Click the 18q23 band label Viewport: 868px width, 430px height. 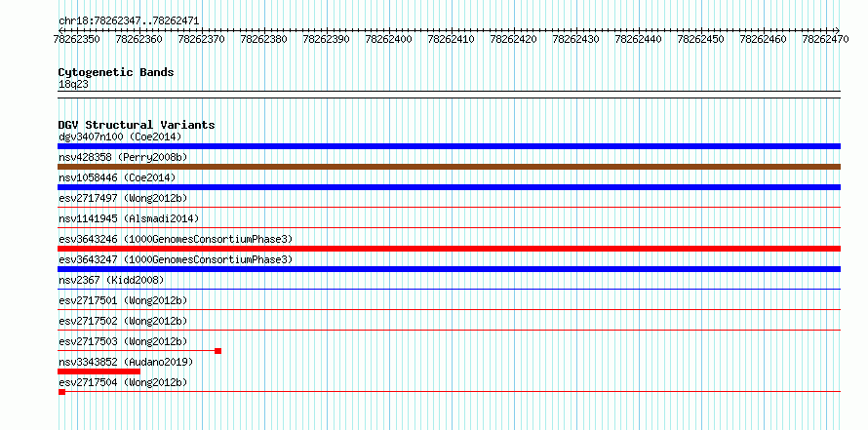73,85
